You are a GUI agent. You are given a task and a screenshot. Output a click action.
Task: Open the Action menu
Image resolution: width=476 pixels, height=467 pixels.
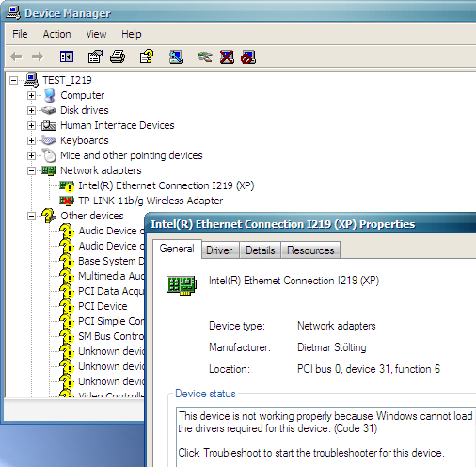56,34
